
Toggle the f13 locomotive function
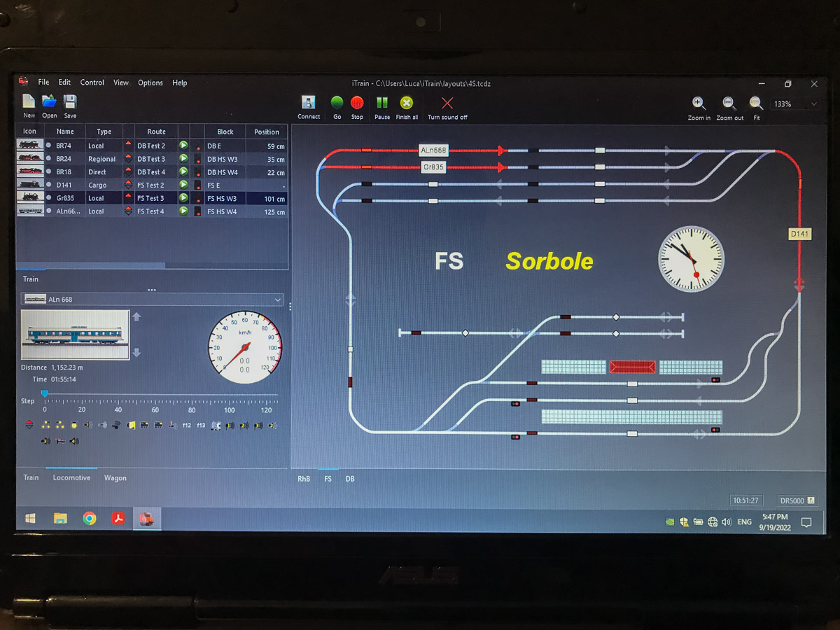tap(201, 425)
